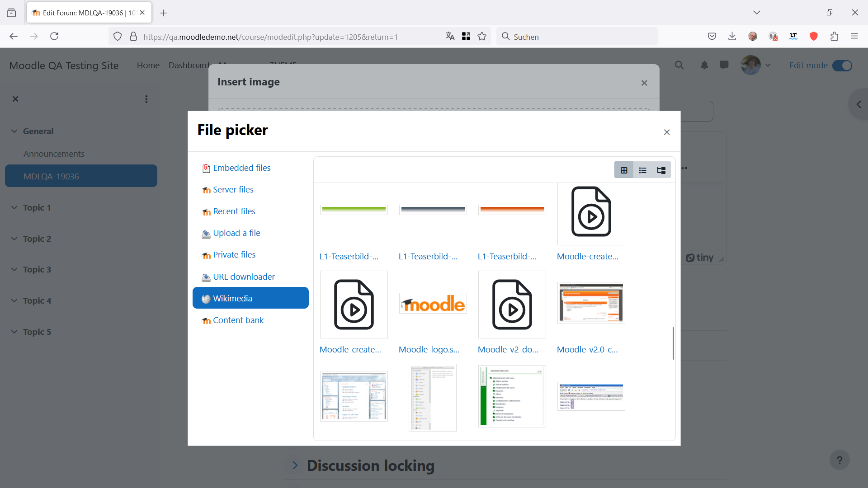Reload the page in browser
This screenshot has width=868, height=488.
coord(54,37)
